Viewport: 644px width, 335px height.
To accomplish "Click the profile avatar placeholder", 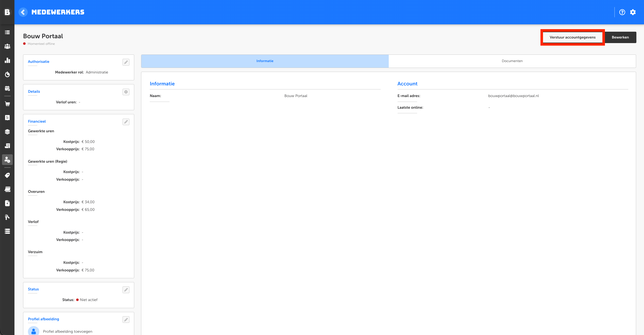I will (33, 331).
